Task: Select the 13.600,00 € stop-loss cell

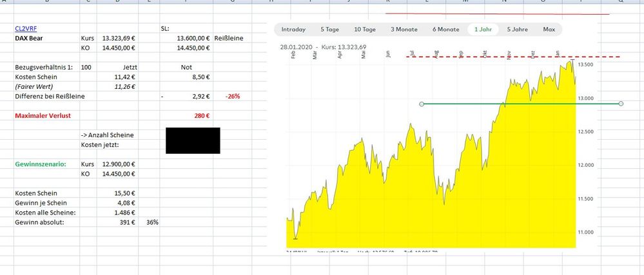Action: click(x=193, y=38)
